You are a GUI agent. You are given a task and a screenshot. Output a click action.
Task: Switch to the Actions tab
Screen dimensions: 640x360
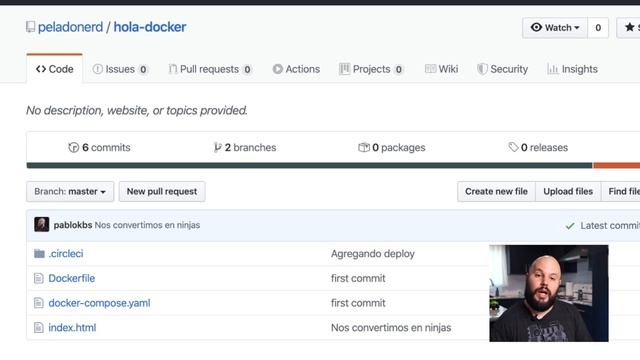tap(296, 69)
